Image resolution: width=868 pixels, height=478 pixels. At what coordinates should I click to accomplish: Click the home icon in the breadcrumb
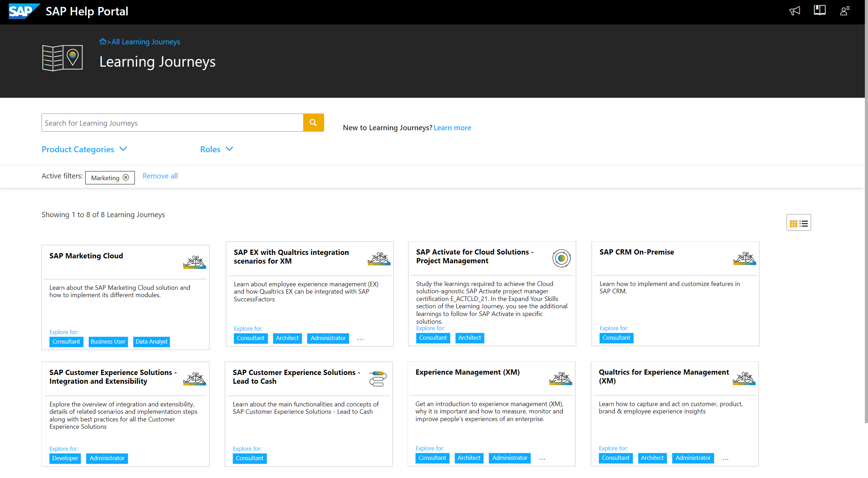click(103, 41)
